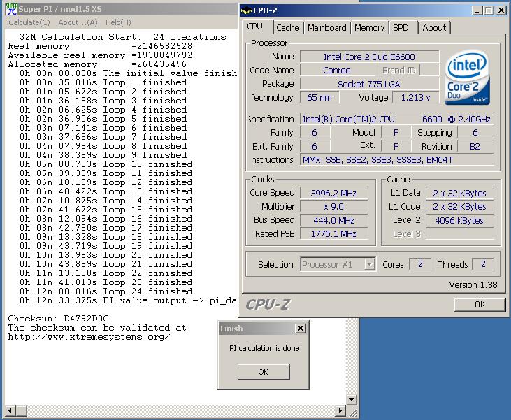Viewport: 511px width, 420px height.
Task: Open the About...(A) menu in Super PI
Action: tap(78, 22)
